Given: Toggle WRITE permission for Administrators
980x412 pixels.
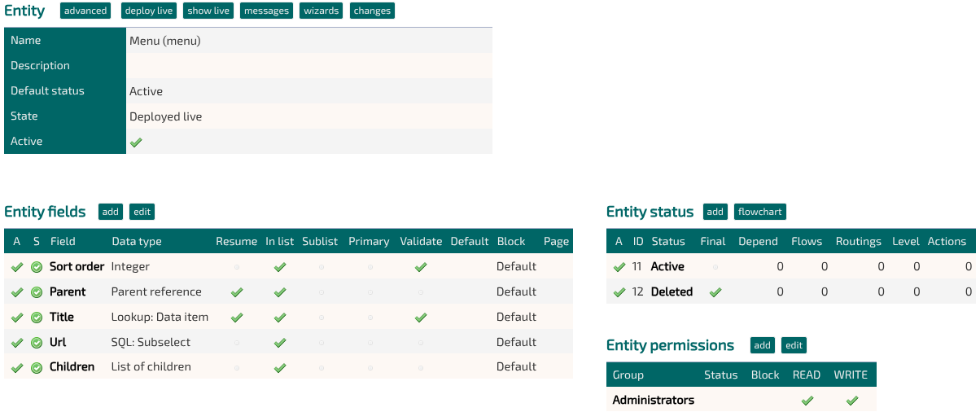Looking at the screenshot, I should click(852, 401).
